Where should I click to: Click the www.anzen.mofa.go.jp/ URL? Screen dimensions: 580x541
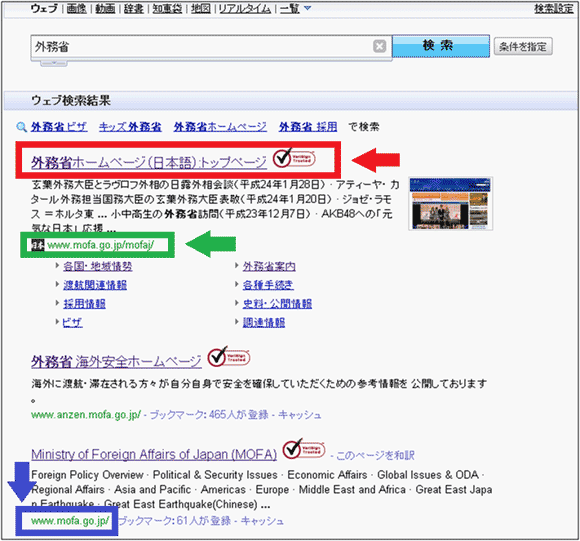tap(86, 415)
